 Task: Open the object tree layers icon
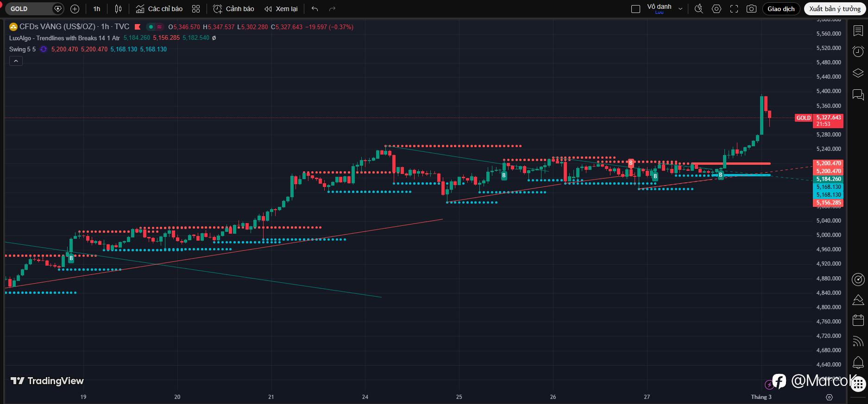(x=858, y=73)
